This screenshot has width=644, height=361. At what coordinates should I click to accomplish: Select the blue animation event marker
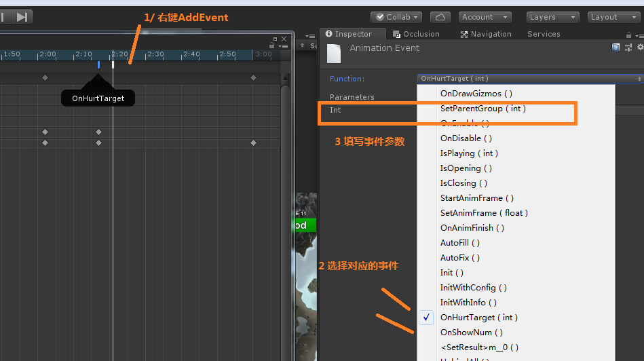coord(98,64)
